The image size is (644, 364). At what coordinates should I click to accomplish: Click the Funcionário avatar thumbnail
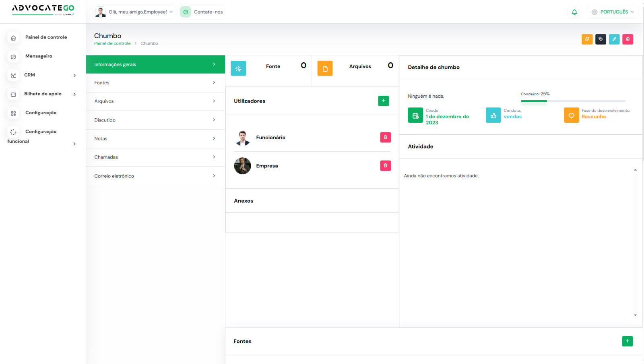click(x=242, y=138)
